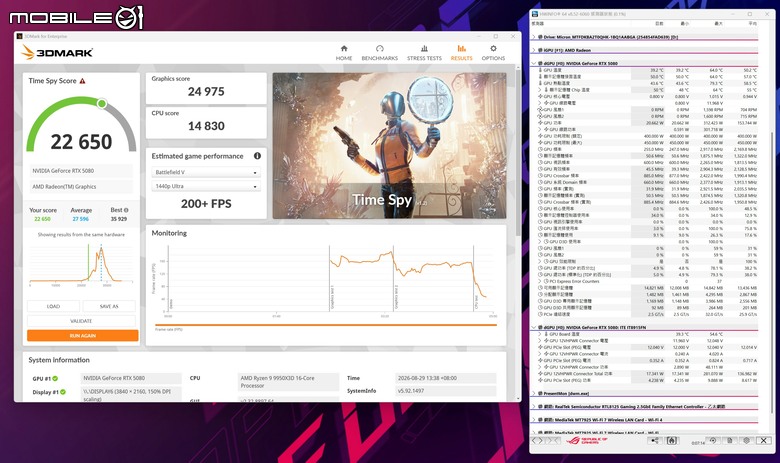Click the network share icon in HWiNFO footer
The height and width of the screenshot is (463, 780).
[655, 441]
